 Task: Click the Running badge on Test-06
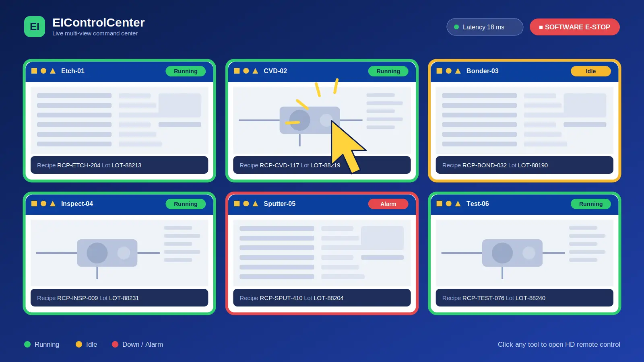point(591,204)
